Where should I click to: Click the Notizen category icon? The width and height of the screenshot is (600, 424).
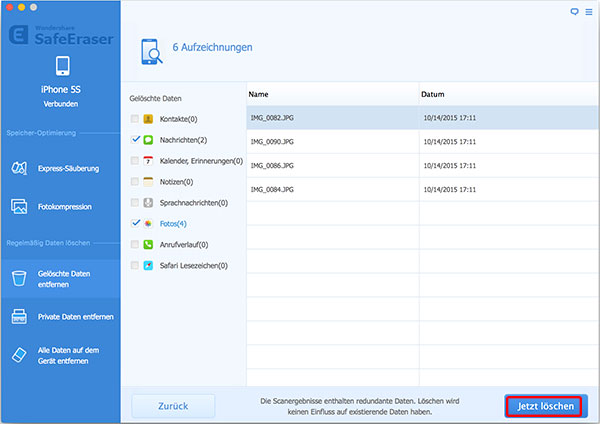pos(148,181)
